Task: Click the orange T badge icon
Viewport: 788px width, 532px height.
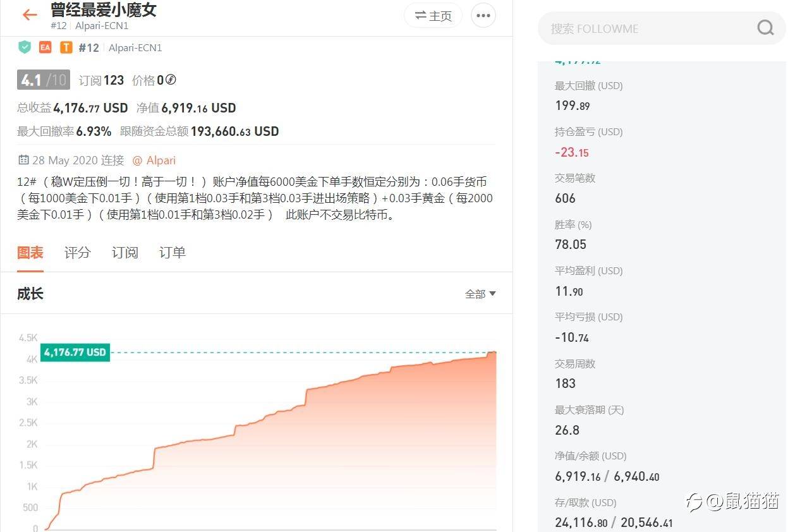Action: click(x=66, y=47)
